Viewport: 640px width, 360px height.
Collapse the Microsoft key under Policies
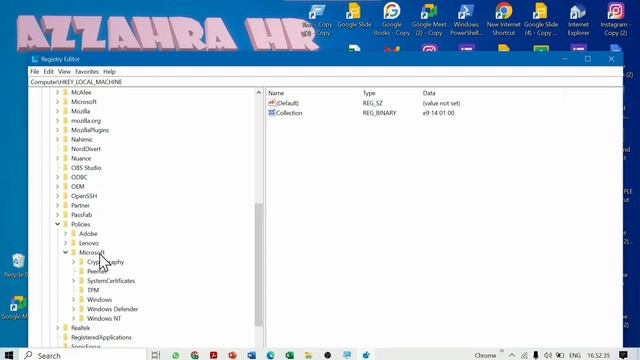point(65,252)
